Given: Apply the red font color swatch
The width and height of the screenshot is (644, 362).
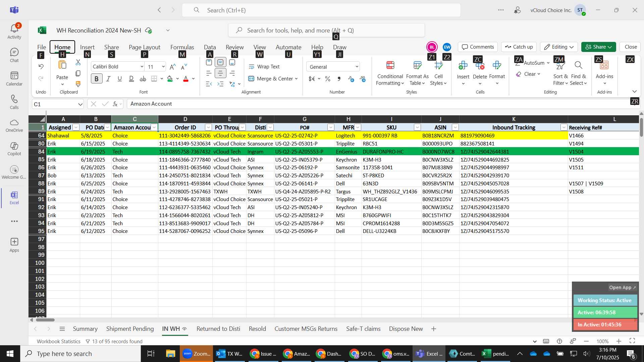Looking at the screenshot, I should [x=186, y=79].
